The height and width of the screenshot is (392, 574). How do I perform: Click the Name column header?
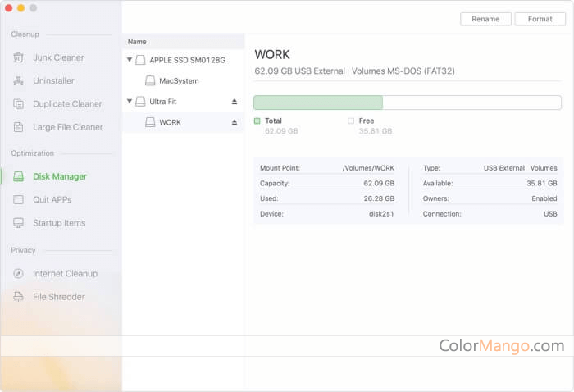click(137, 42)
